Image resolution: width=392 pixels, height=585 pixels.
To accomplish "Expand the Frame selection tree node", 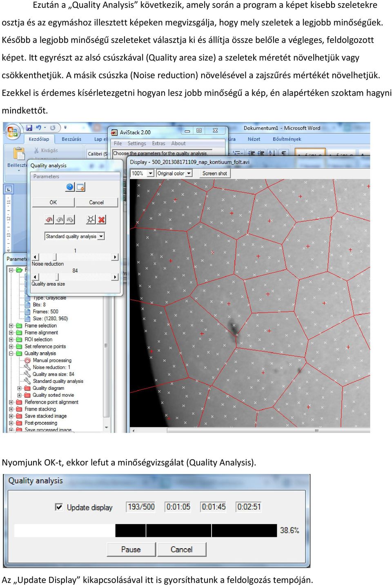I will coord(11,326).
